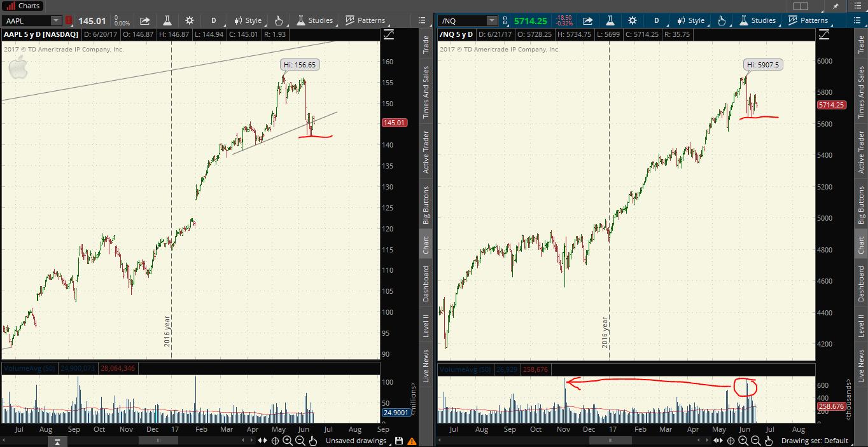Click the AAPL symbol input field

25,21
